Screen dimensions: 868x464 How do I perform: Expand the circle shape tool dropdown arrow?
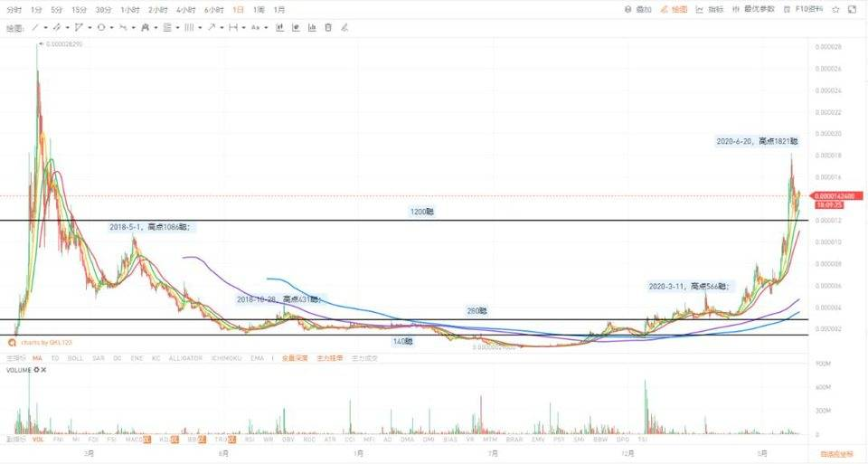[111, 27]
